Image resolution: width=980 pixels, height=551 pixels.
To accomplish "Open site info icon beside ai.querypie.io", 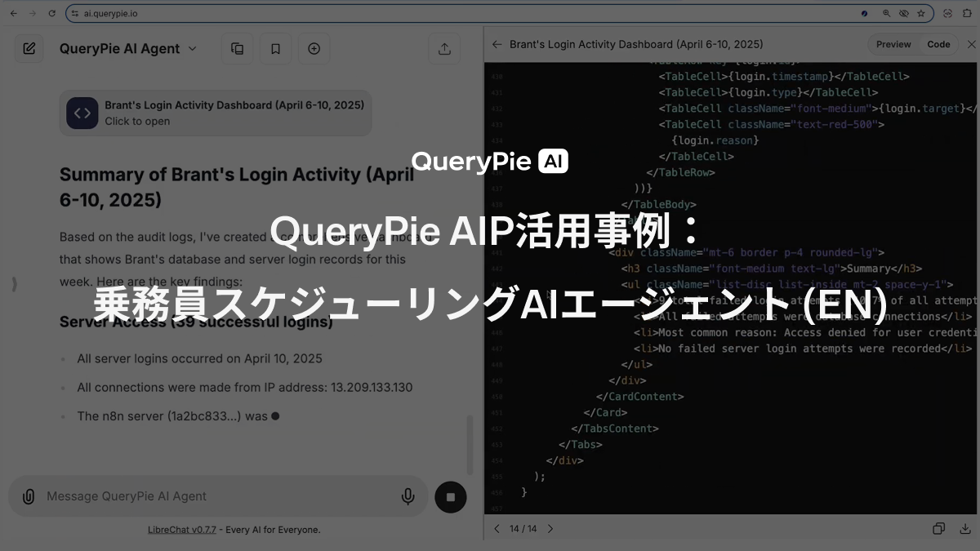I will 74,13.
